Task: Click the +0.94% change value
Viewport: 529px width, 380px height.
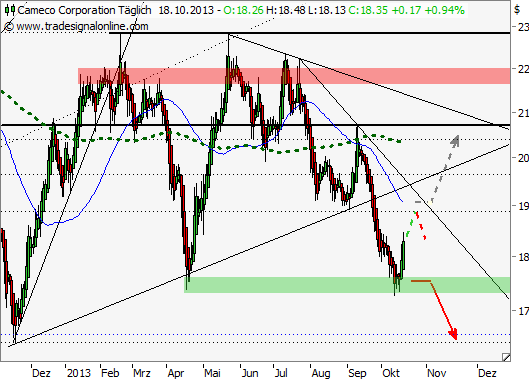Action: [x=444, y=10]
